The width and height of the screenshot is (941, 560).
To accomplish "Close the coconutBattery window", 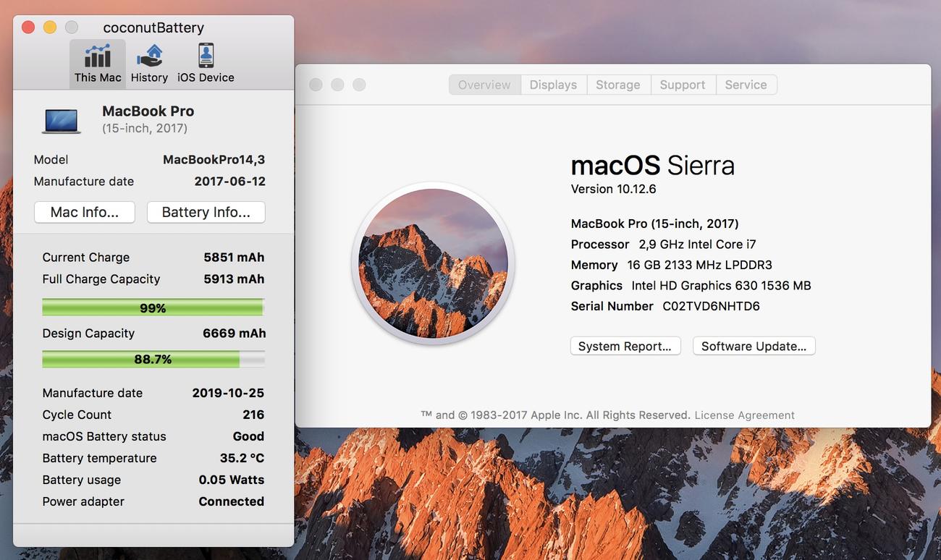I will [28, 27].
